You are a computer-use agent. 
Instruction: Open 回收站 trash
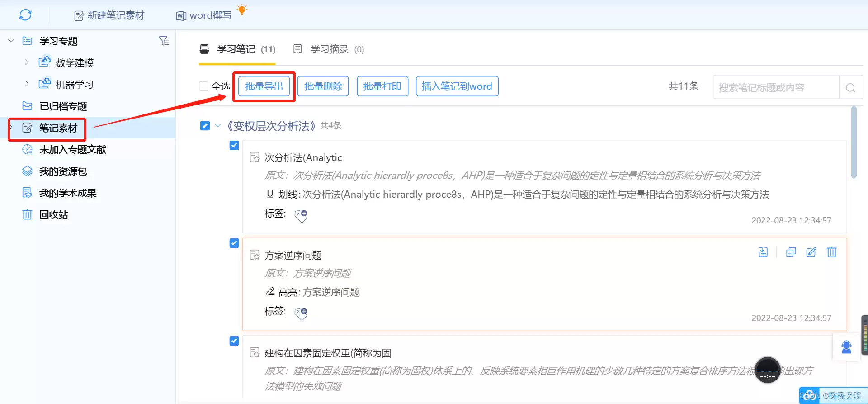[x=54, y=215]
